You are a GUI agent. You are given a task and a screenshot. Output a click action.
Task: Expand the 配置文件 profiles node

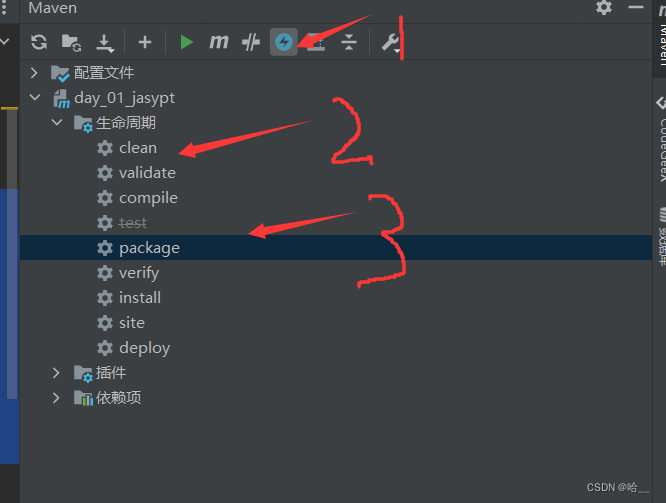(x=35, y=73)
